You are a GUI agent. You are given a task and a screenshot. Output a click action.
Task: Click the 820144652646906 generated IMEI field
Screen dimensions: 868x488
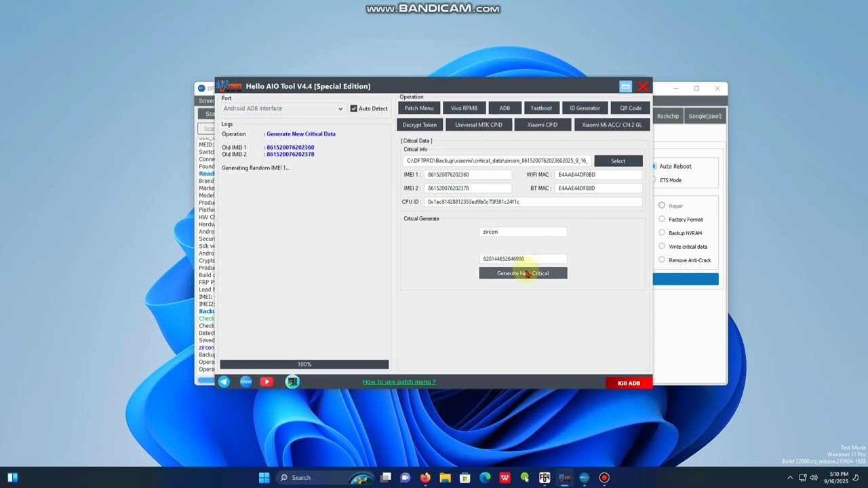pos(523,258)
